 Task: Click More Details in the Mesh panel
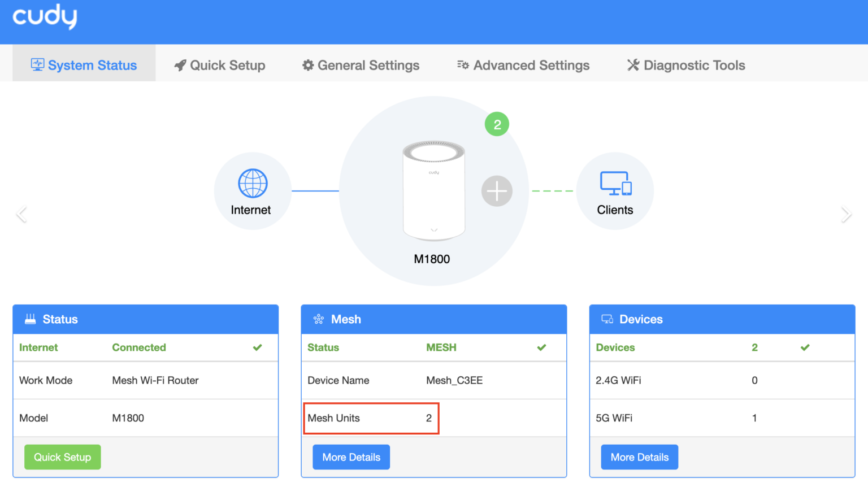pos(351,457)
